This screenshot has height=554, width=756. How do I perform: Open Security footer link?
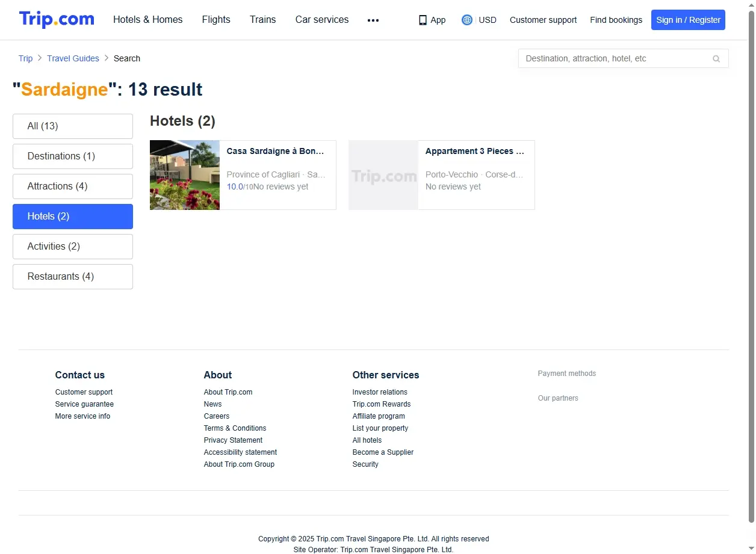(365, 464)
